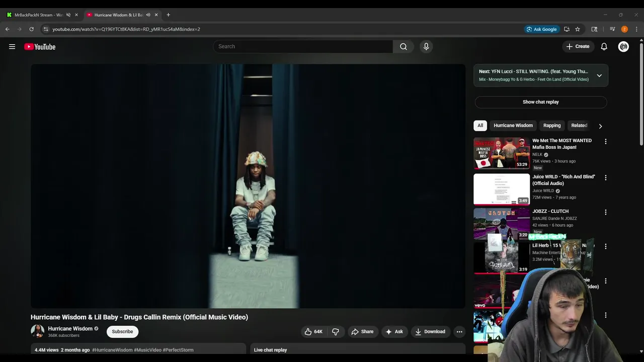Go back in browser history

pyautogui.click(x=8, y=29)
